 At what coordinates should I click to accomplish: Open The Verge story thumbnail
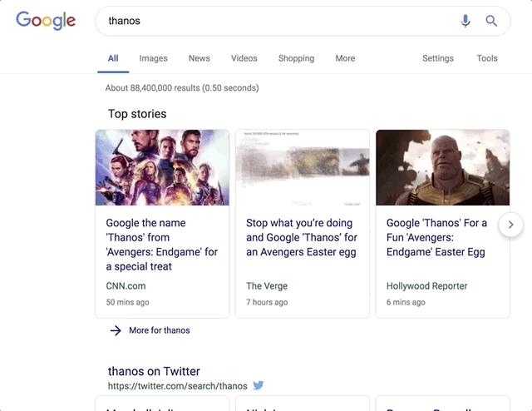(x=303, y=167)
